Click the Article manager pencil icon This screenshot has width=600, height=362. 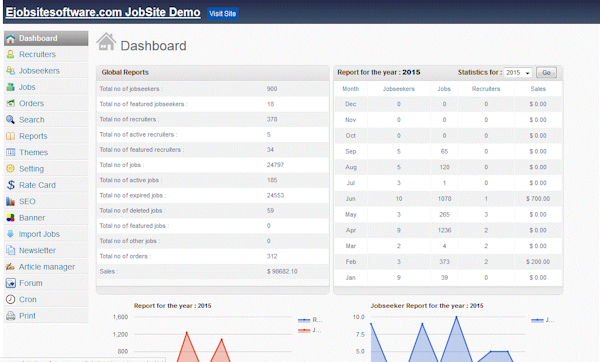click(10, 267)
